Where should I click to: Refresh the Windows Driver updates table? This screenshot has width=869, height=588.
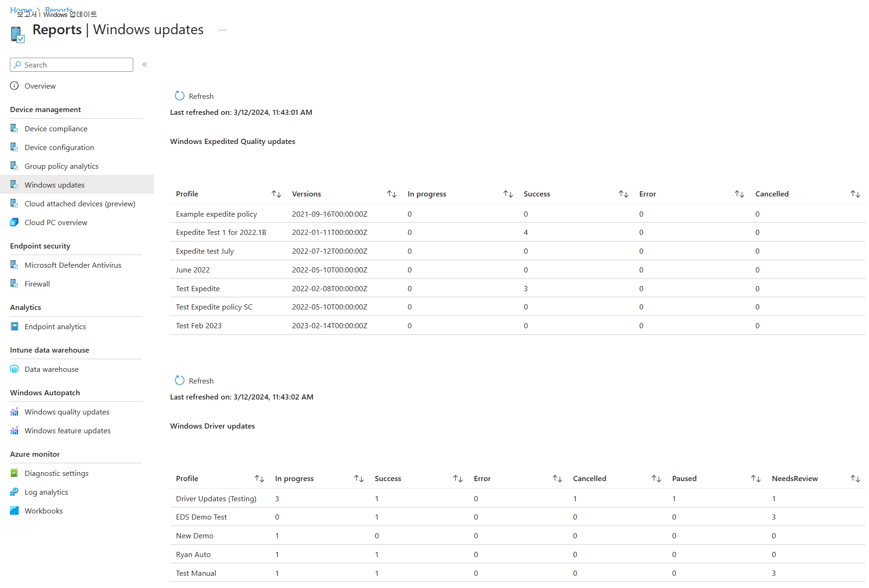[x=194, y=381]
